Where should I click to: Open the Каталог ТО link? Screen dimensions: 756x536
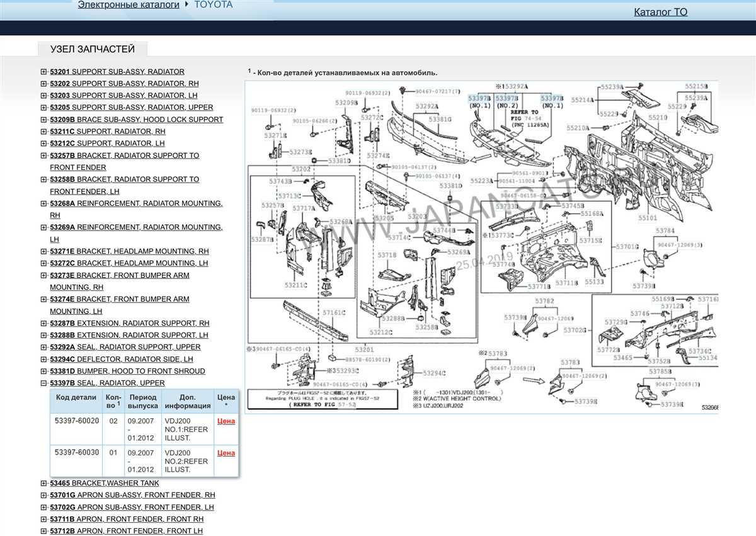660,12
